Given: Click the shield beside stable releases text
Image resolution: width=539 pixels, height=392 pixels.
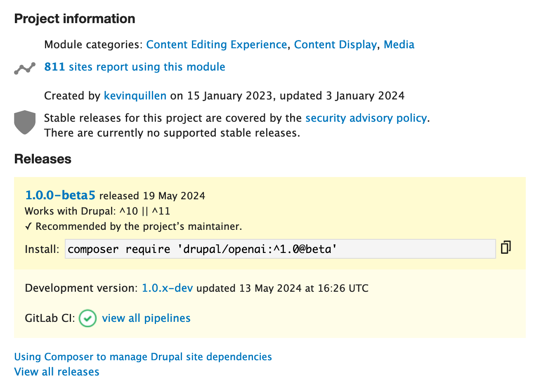Looking at the screenshot, I should coord(24,123).
